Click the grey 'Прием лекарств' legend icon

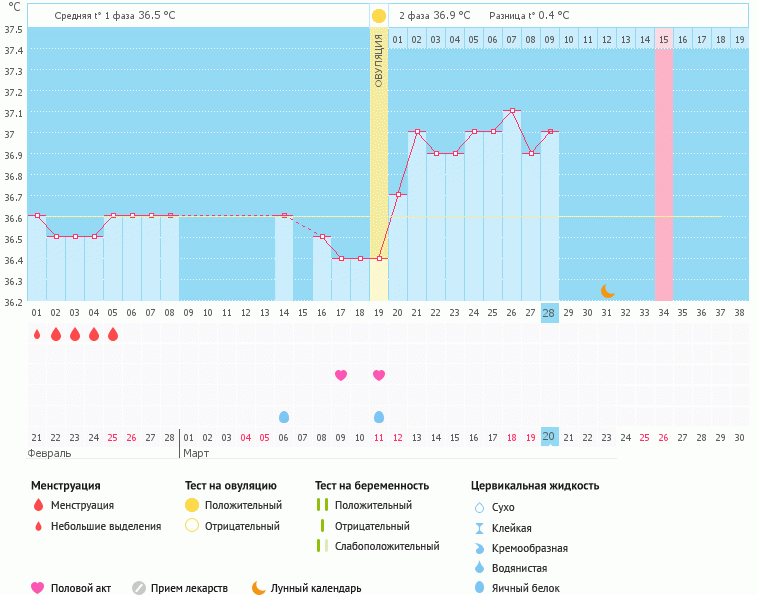point(139,588)
